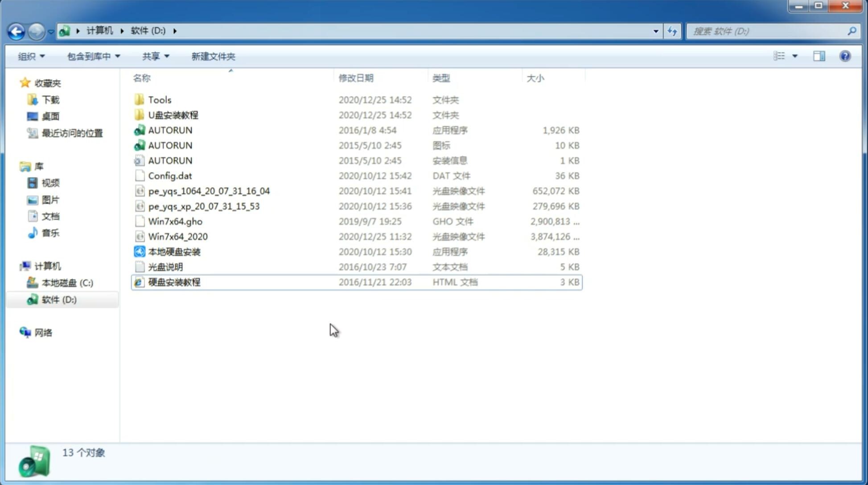This screenshot has width=868, height=485.
Task: Launch 本地硬盘安装 application
Action: point(174,251)
